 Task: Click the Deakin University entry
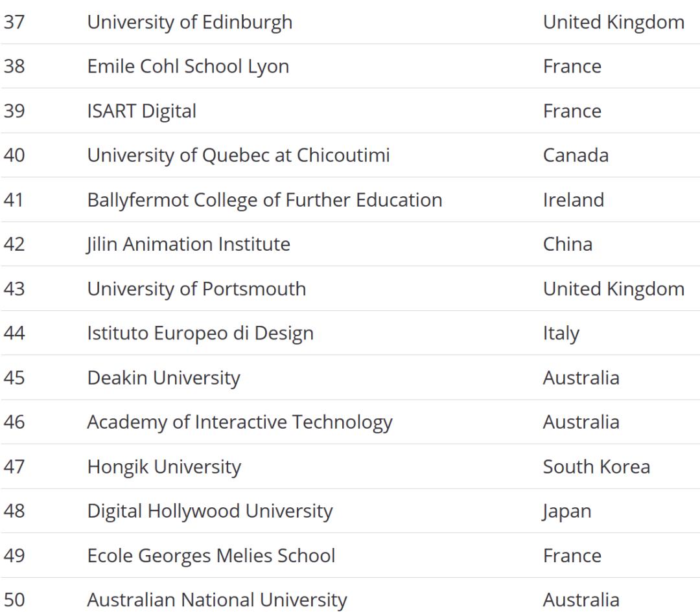point(163,378)
